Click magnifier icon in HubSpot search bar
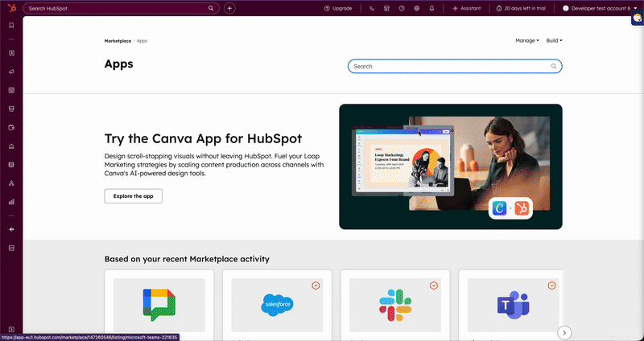644x341 pixels. coord(211,8)
